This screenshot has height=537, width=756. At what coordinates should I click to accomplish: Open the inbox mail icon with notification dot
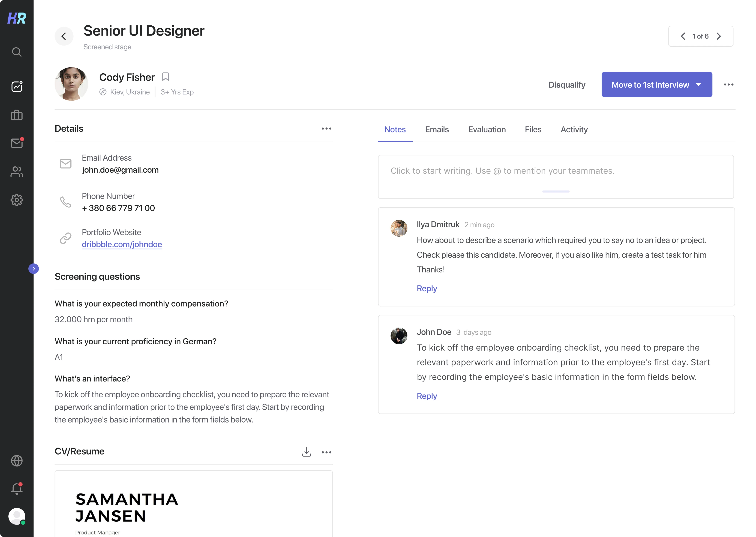point(16,143)
